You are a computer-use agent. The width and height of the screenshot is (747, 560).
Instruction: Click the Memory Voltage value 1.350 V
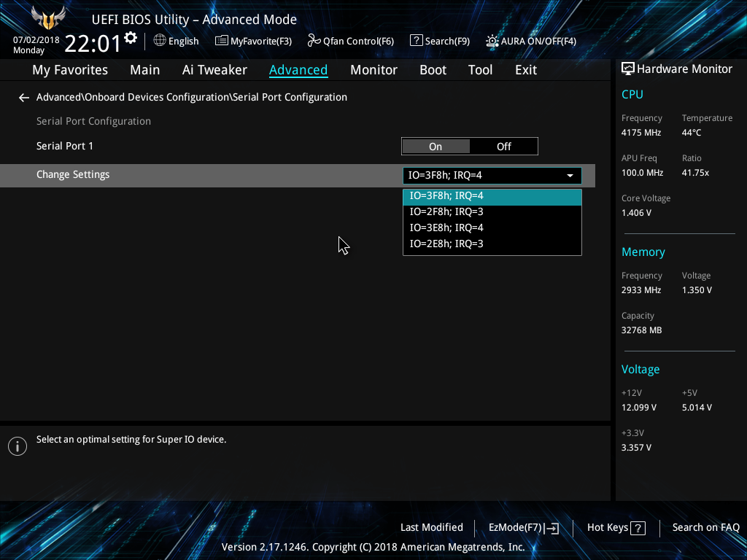697,290
